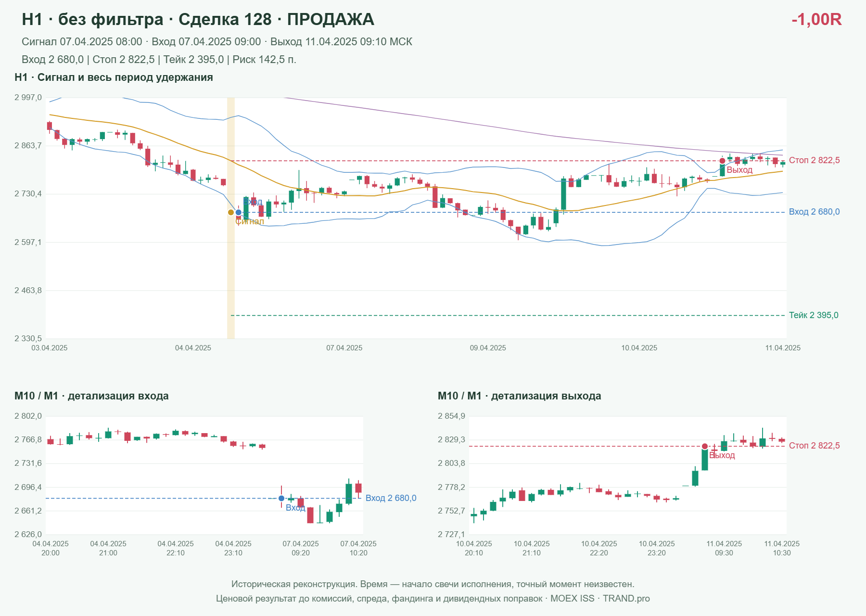Image resolution: width=866 pixels, height=616 pixels.
Task: Click the -1,00R result value
Action: [x=816, y=19]
